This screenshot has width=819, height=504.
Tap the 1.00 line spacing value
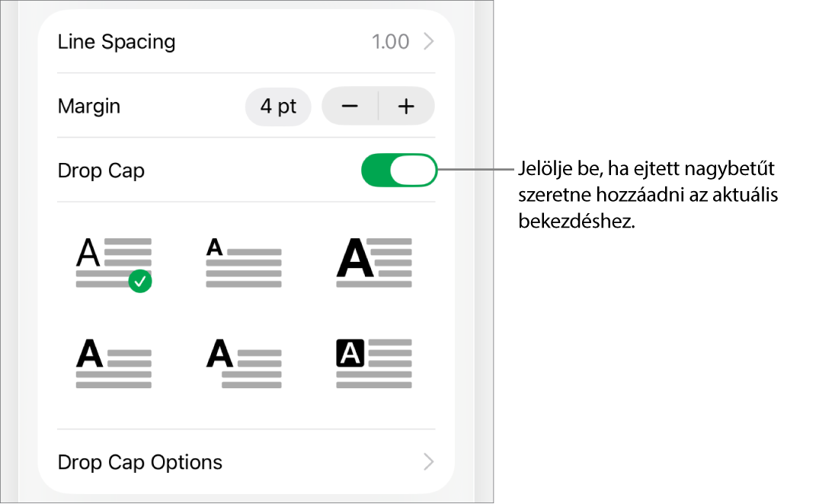pyautogui.click(x=390, y=41)
